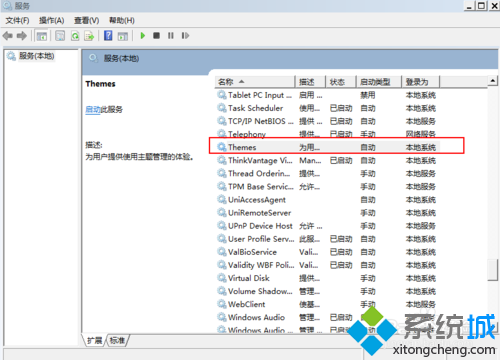The image size is (500, 360).
Task: Select the Thread Orderin... service row
Action: [328, 173]
